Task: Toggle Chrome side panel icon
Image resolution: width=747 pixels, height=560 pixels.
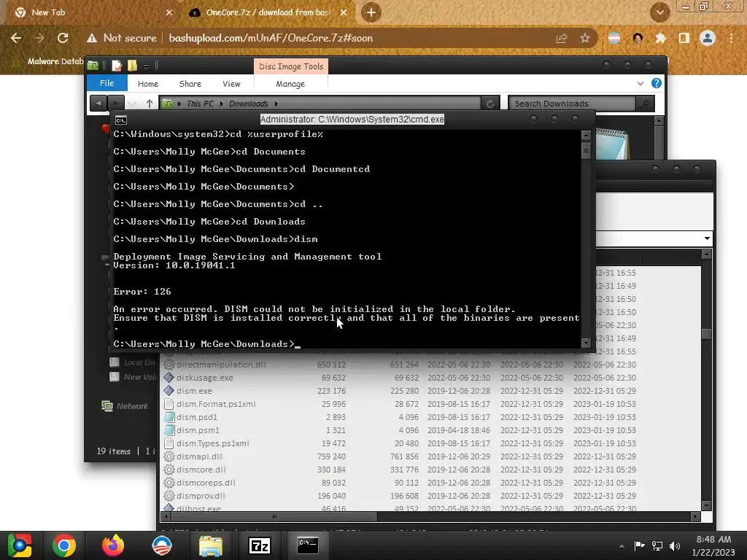Action: [x=684, y=38]
